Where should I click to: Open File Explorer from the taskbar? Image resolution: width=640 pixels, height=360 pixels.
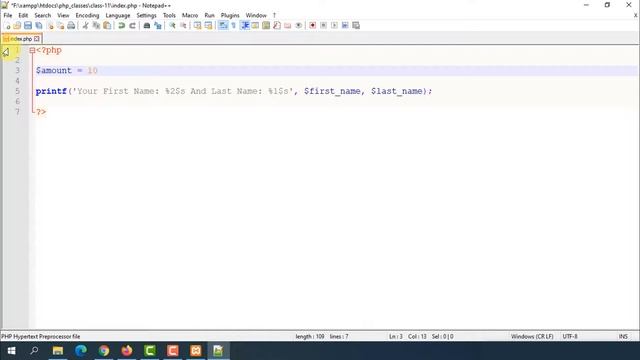(x=58, y=351)
